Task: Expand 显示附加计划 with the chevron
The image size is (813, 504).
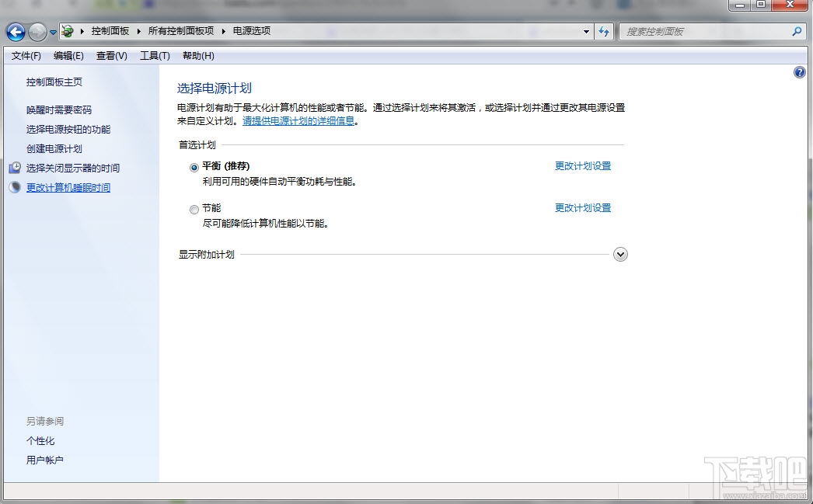Action: [x=620, y=254]
